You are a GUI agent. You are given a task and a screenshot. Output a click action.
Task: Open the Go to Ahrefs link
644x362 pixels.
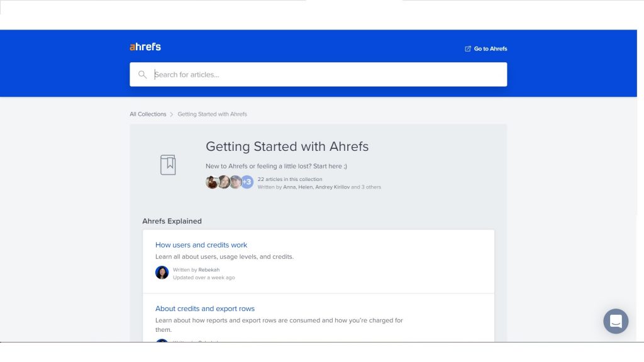490,49
